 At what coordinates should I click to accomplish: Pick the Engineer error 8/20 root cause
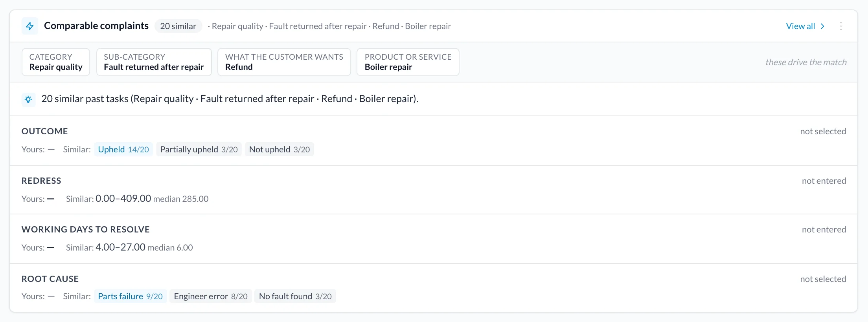211,296
